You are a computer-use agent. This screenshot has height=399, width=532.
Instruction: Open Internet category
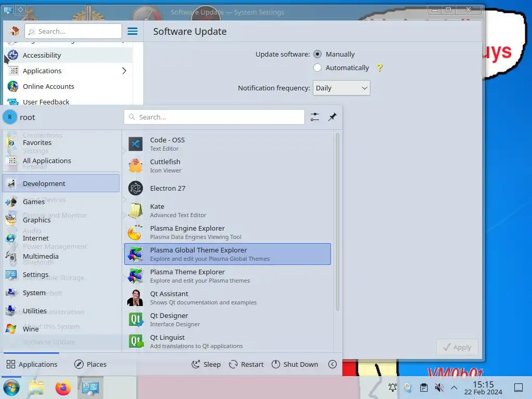point(61,238)
